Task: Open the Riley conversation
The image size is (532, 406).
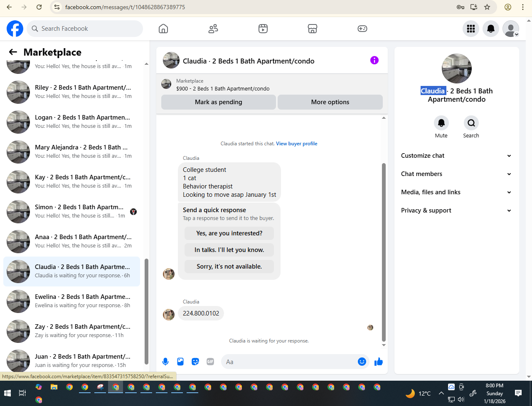Action: (x=71, y=92)
